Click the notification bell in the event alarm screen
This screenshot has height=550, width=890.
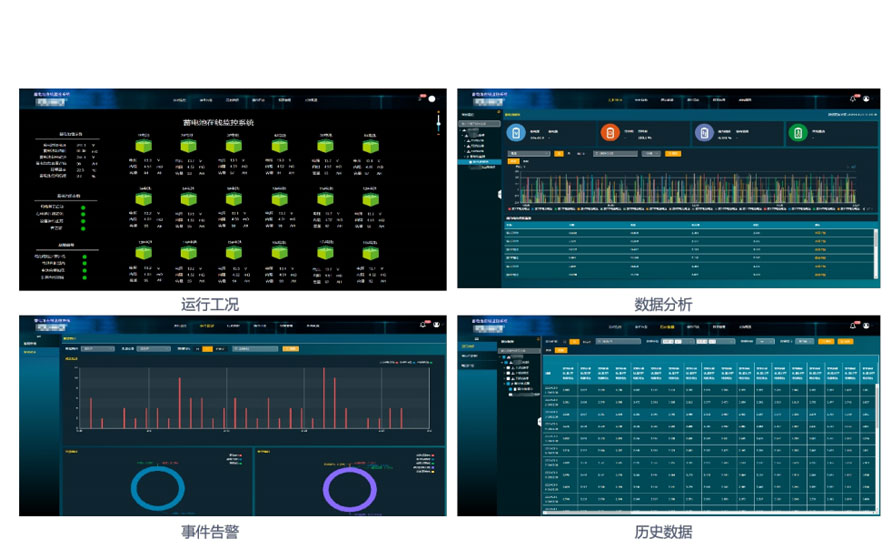click(421, 325)
